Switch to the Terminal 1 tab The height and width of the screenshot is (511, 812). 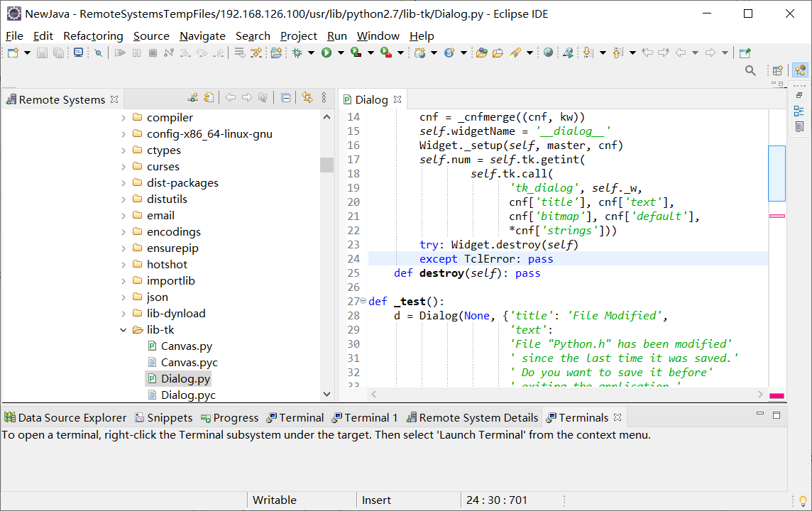click(x=365, y=418)
